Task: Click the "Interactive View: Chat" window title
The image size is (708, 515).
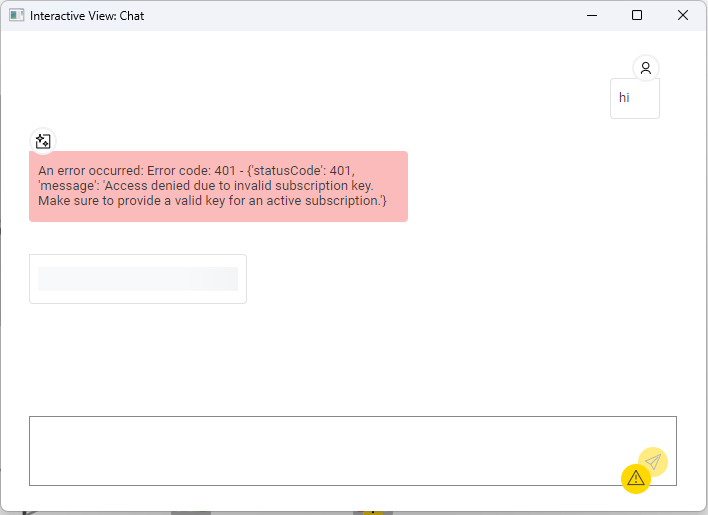Action: [87, 16]
